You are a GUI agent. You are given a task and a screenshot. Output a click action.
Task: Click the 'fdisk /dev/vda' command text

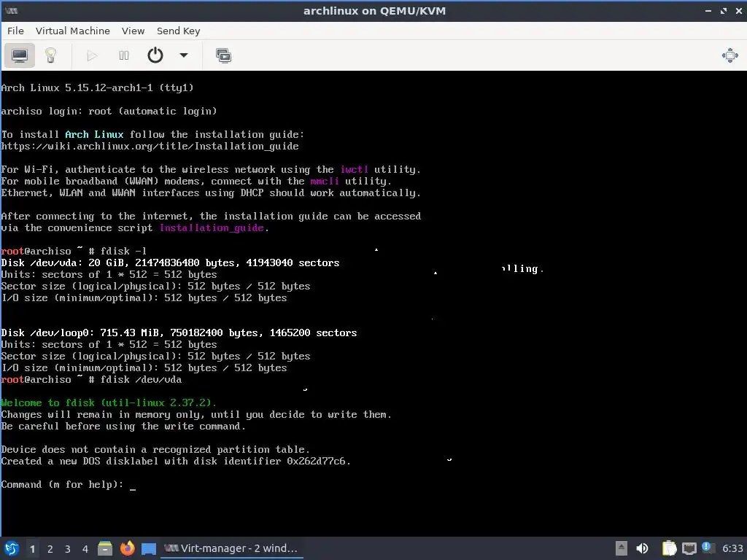point(141,379)
